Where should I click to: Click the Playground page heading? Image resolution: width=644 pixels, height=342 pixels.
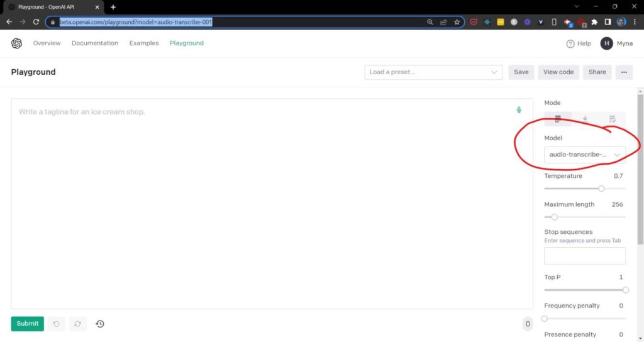point(33,72)
